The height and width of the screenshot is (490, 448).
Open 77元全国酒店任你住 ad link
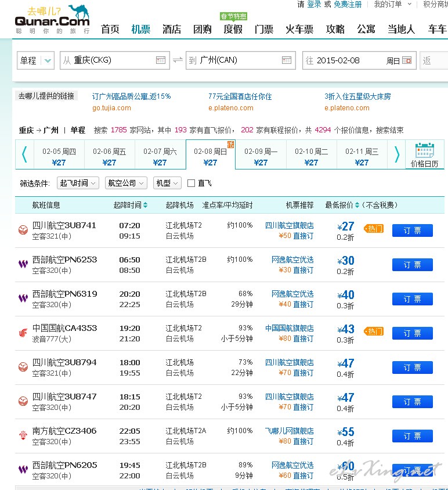pos(240,96)
